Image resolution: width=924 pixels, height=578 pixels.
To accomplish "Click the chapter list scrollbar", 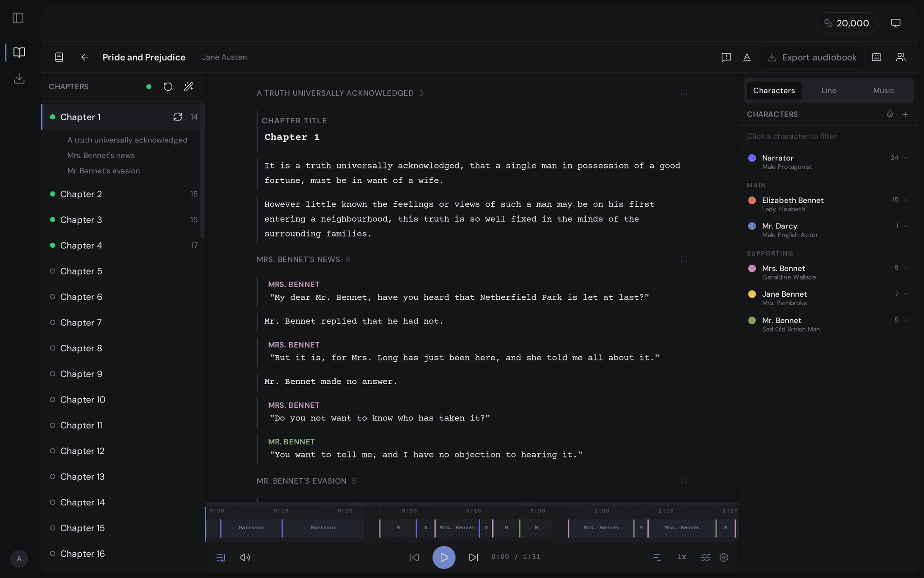I will tap(203, 171).
